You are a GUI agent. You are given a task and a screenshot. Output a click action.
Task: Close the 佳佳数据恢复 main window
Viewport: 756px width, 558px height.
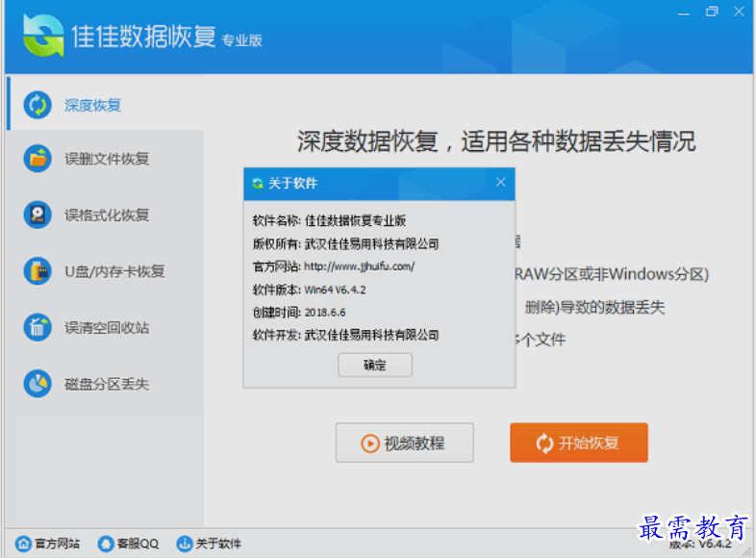[x=739, y=12]
